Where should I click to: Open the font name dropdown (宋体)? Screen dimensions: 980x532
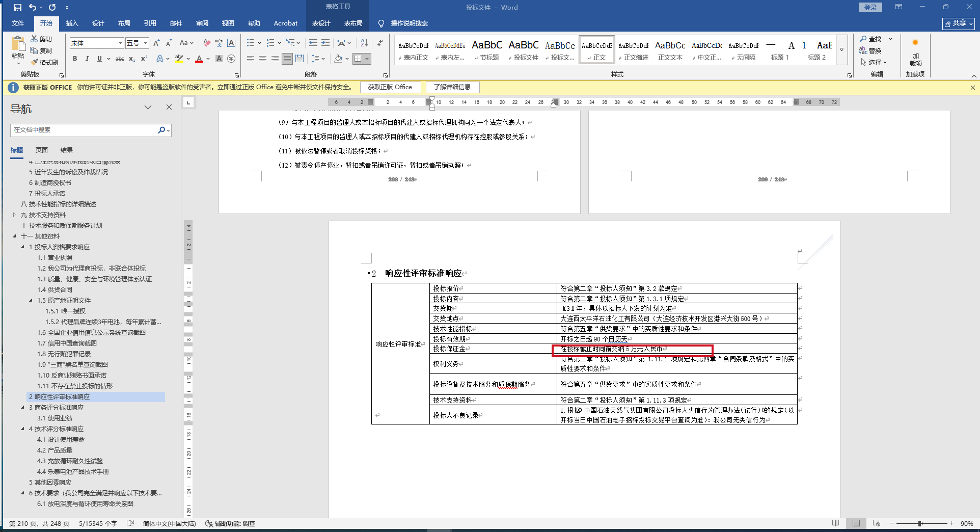[120, 43]
